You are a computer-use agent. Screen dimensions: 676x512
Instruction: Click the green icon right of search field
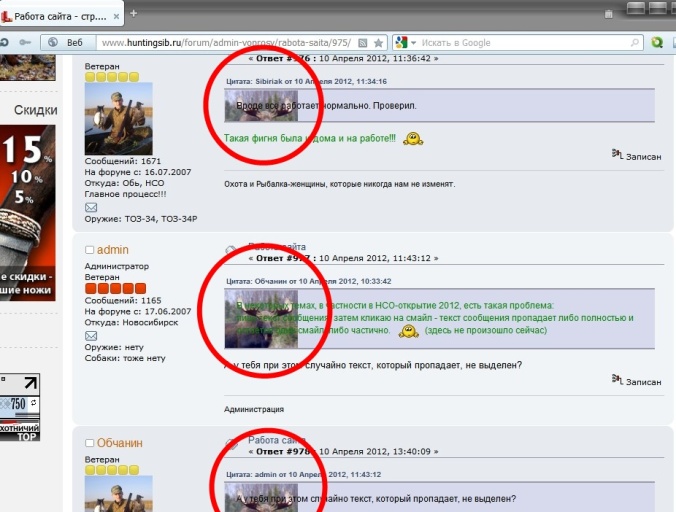(x=657, y=42)
